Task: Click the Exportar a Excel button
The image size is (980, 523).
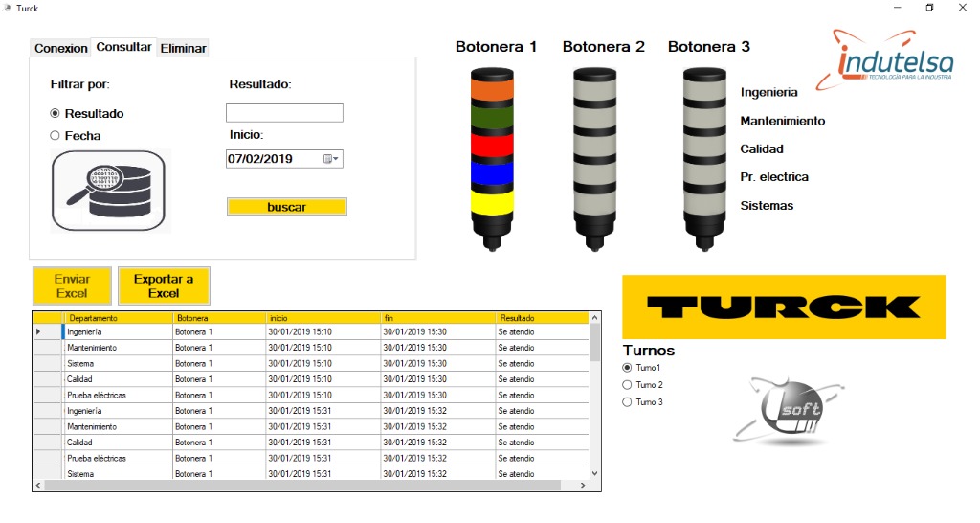Action: (164, 285)
